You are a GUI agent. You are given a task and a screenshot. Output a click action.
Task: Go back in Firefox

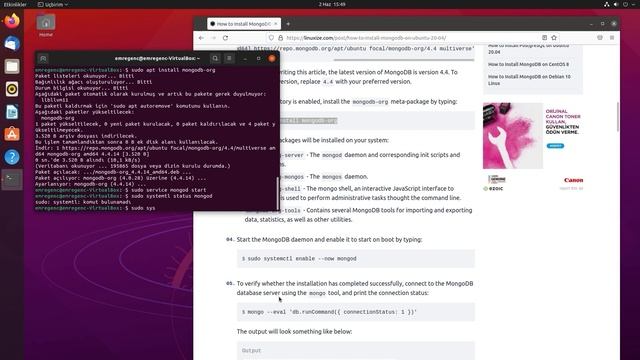point(201,38)
